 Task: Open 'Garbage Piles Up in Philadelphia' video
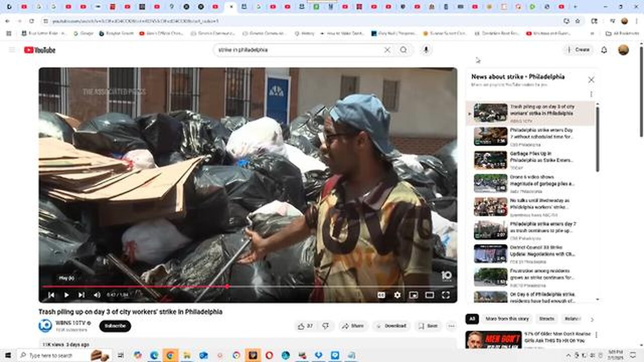tap(530, 160)
